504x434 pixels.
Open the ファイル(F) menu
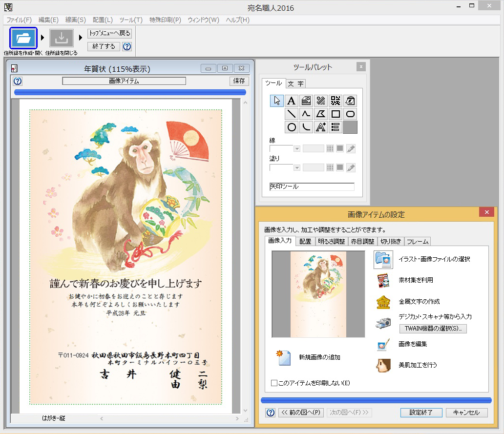click(19, 20)
